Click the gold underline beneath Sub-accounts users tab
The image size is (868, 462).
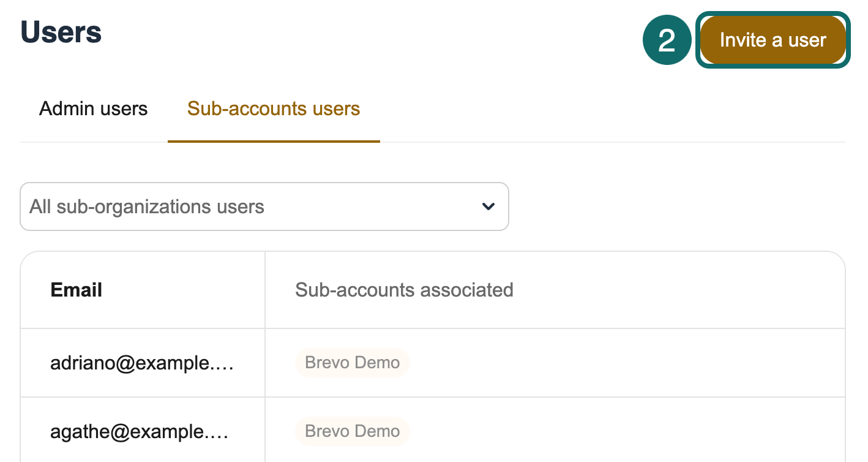[273, 141]
